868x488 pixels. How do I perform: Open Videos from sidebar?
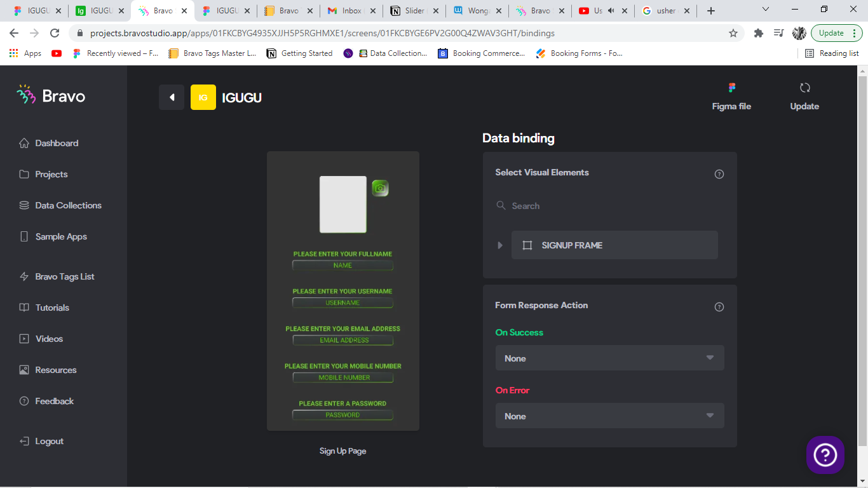point(41,339)
